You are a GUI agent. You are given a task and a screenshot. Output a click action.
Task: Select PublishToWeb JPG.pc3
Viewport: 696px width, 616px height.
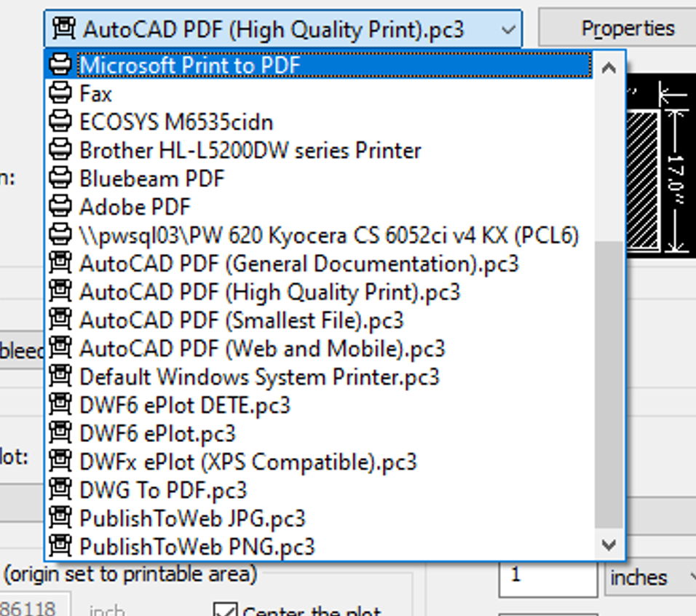click(x=320, y=519)
